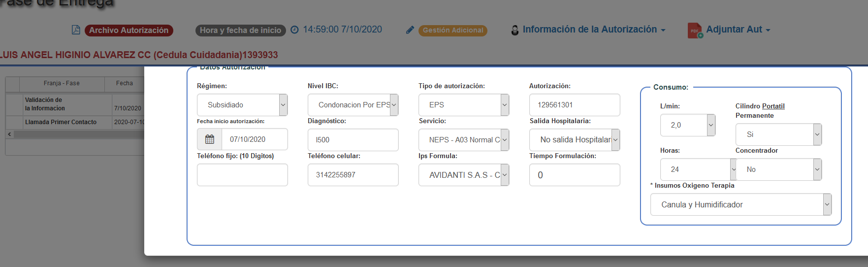Click the Hora y fecha de inicio badge

(x=240, y=30)
